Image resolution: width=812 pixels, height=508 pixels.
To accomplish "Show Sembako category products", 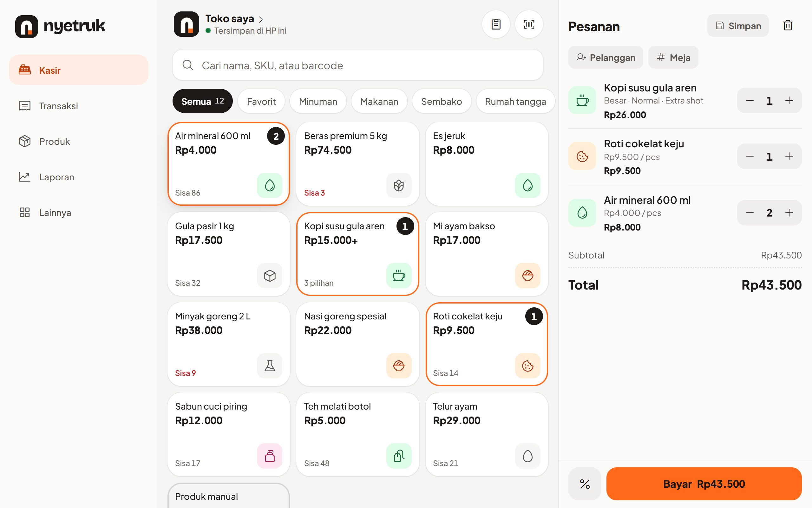I will (441, 101).
